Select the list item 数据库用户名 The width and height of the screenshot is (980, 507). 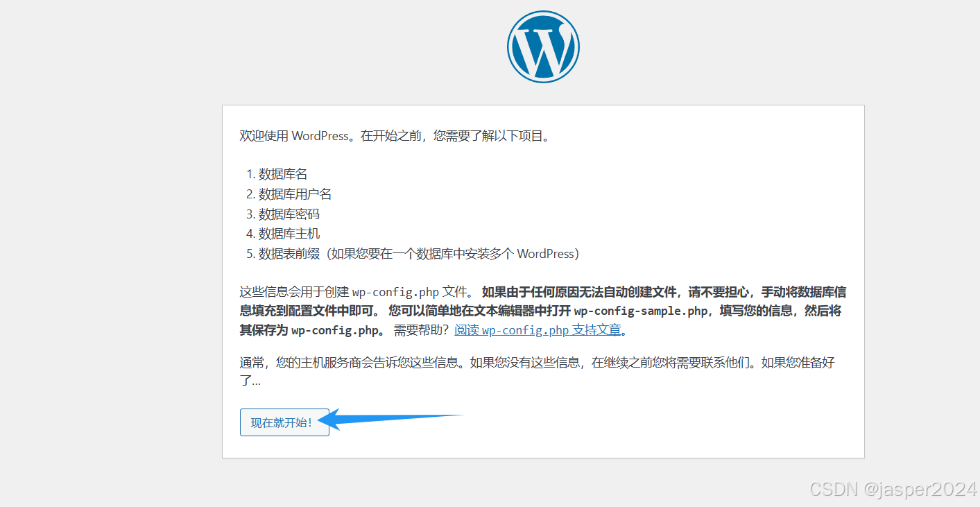pos(295,194)
